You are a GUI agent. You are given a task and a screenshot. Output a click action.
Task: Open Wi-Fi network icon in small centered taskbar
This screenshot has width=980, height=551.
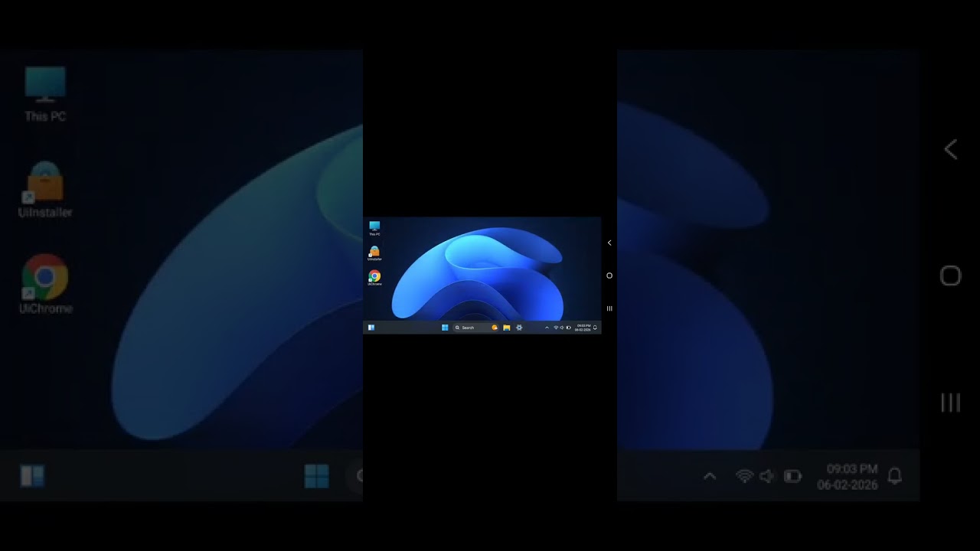(556, 328)
